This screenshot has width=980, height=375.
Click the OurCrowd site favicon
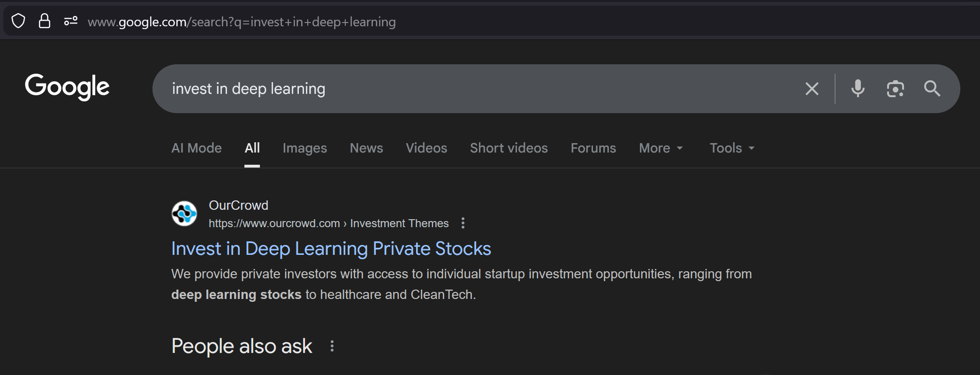184,214
